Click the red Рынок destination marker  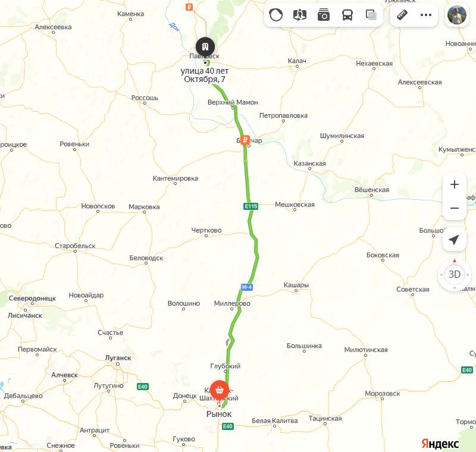pos(220,390)
